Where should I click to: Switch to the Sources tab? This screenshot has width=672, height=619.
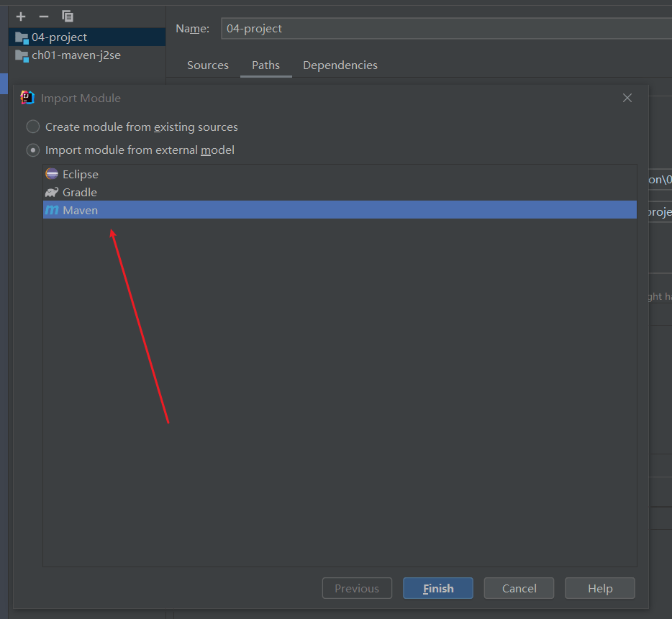(208, 65)
